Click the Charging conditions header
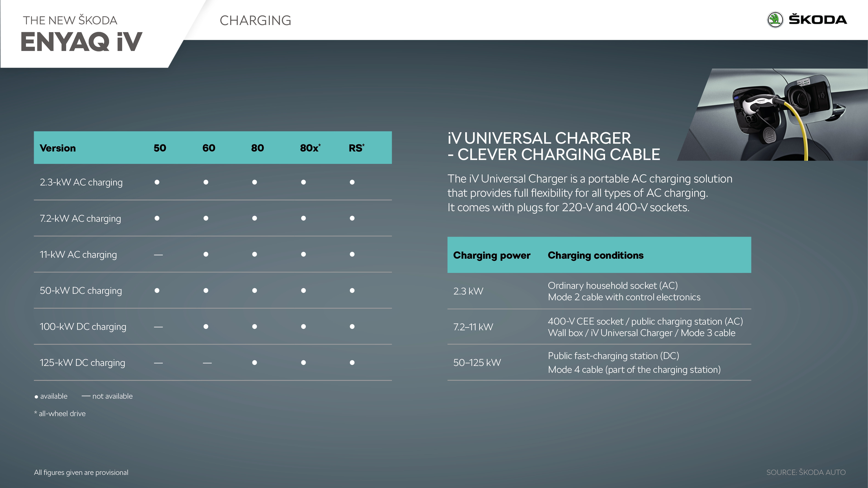868x488 pixels. pyautogui.click(x=595, y=255)
